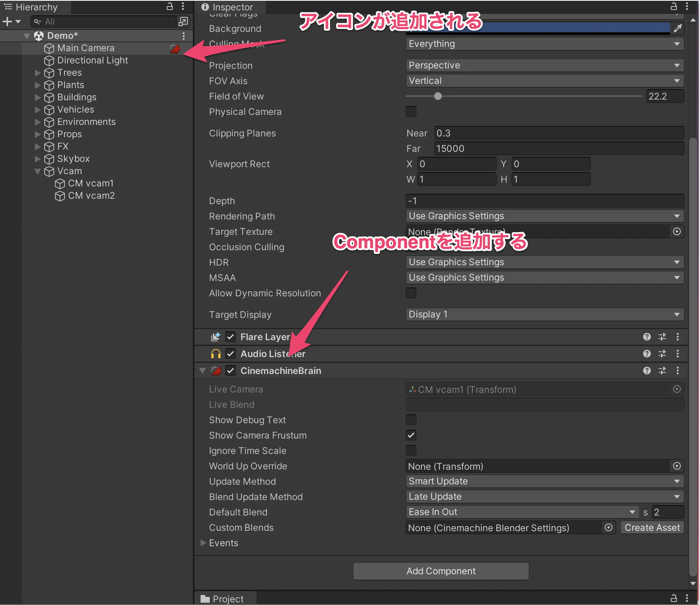The height and width of the screenshot is (605, 700).
Task: Select Directional Light in hierarchy
Action: [x=92, y=60]
